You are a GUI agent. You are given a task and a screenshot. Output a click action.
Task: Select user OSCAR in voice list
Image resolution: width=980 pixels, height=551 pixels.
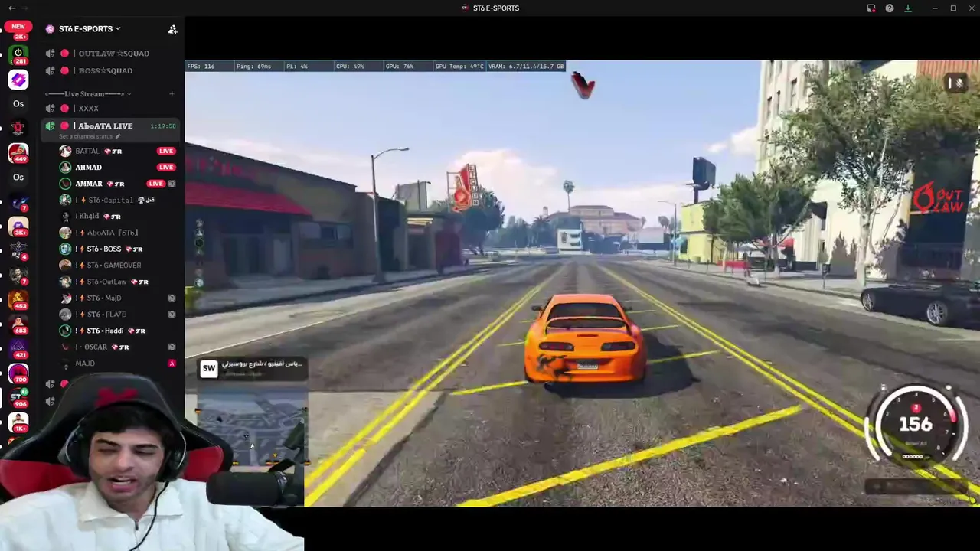click(118, 347)
